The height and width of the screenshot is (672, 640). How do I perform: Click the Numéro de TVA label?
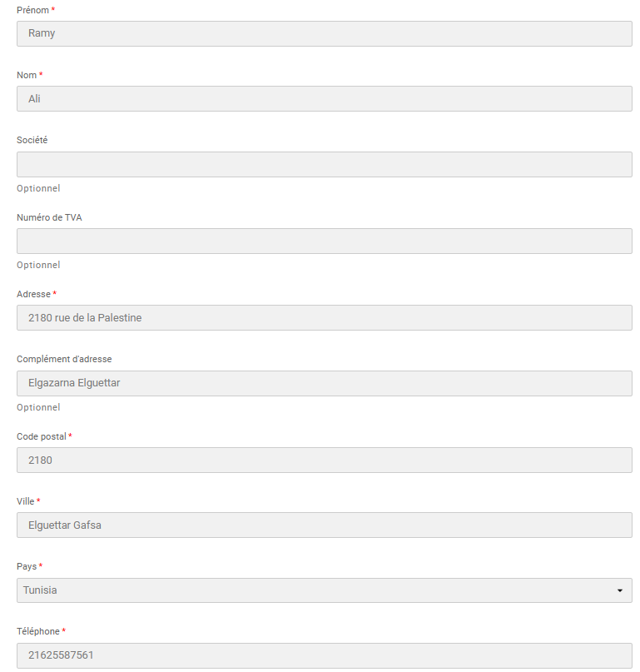click(x=49, y=217)
